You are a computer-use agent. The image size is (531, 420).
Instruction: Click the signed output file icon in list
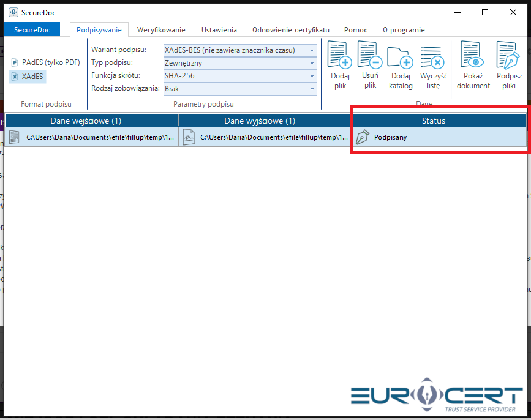coord(189,137)
